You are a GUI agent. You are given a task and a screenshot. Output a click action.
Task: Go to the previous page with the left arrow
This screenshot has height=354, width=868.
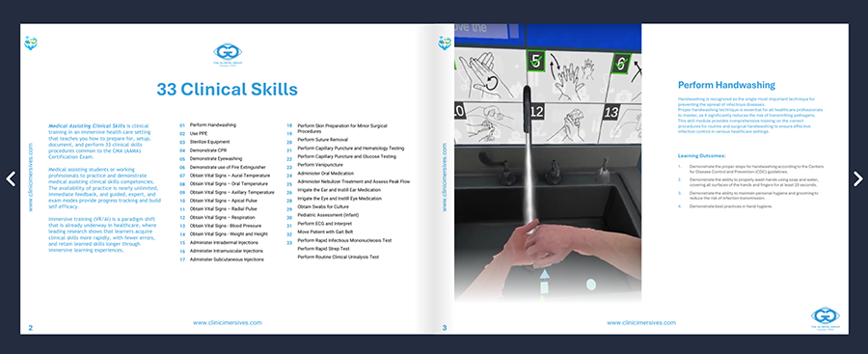pos(11,178)
